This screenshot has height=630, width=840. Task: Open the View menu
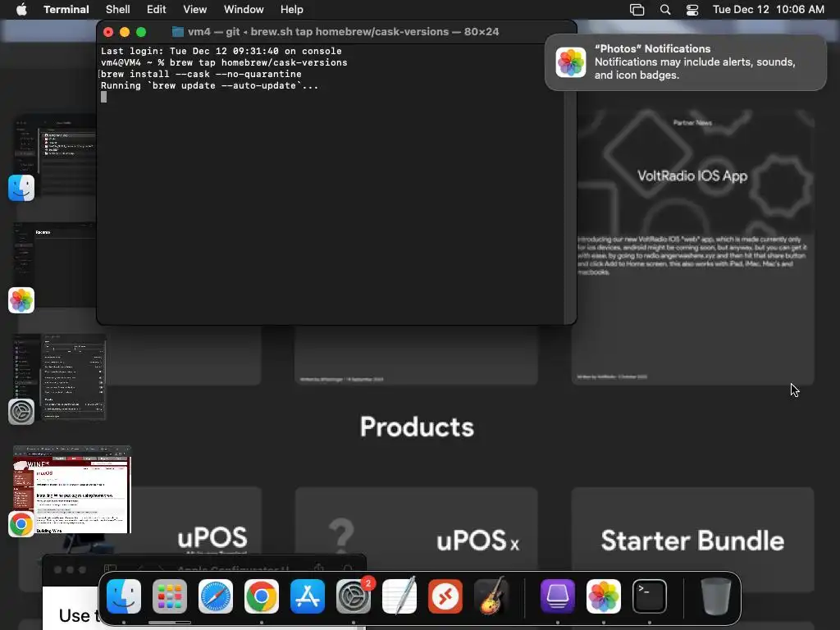coord(195,10)
